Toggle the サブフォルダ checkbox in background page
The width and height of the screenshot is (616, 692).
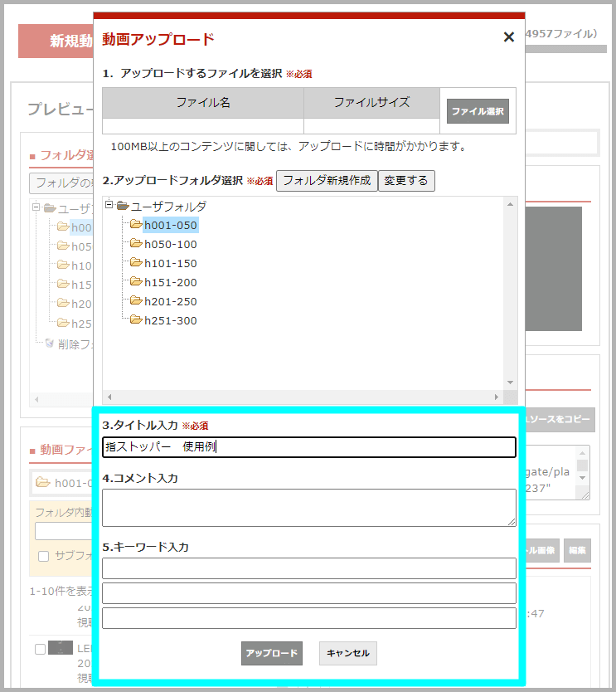[43, 556]
